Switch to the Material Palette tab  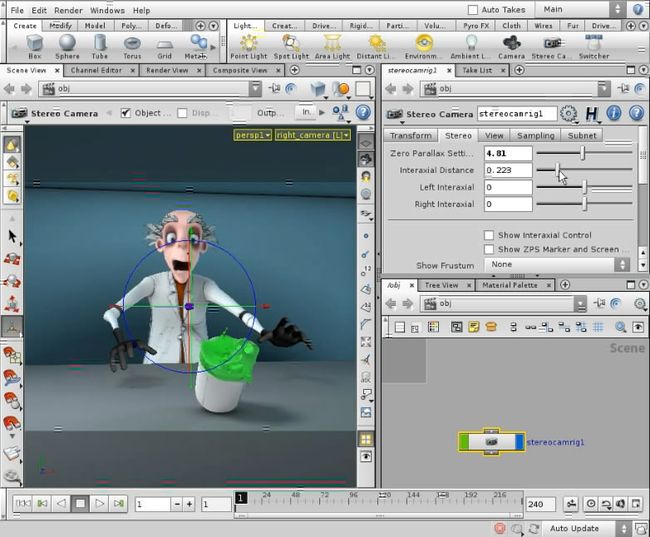[510, 285]
